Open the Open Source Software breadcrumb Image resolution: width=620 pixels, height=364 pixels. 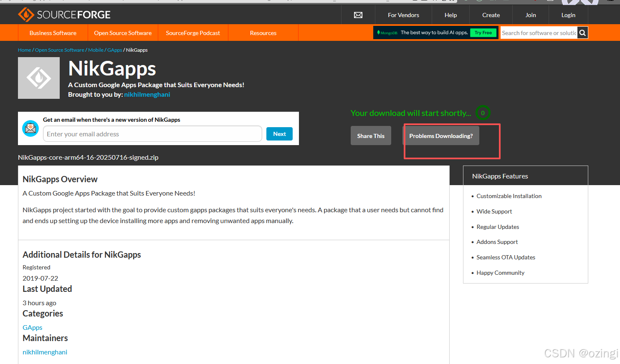[60, 50]
